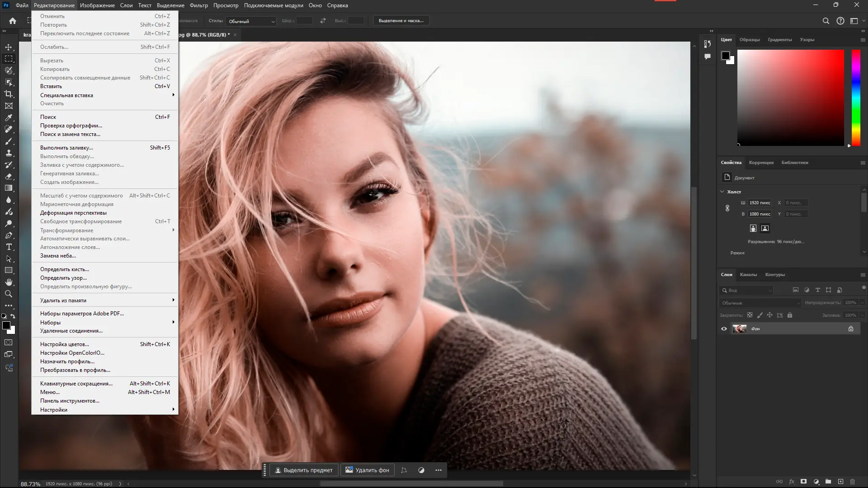Screen dimensions: 868x488
Task: Switch to the Каналы tab
Action: coord(748,275)
